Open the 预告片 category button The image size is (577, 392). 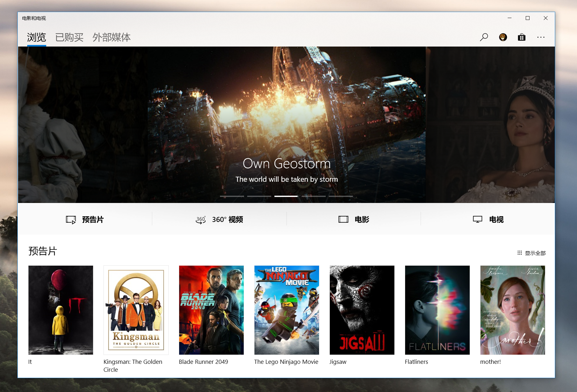[85, 219]
